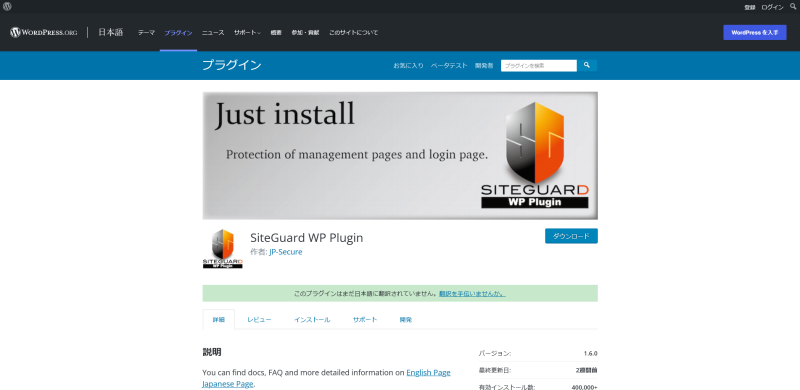Click the 説明 section heading
The height and width of the screenshot is (390, 800).
(x=212, y=352)
